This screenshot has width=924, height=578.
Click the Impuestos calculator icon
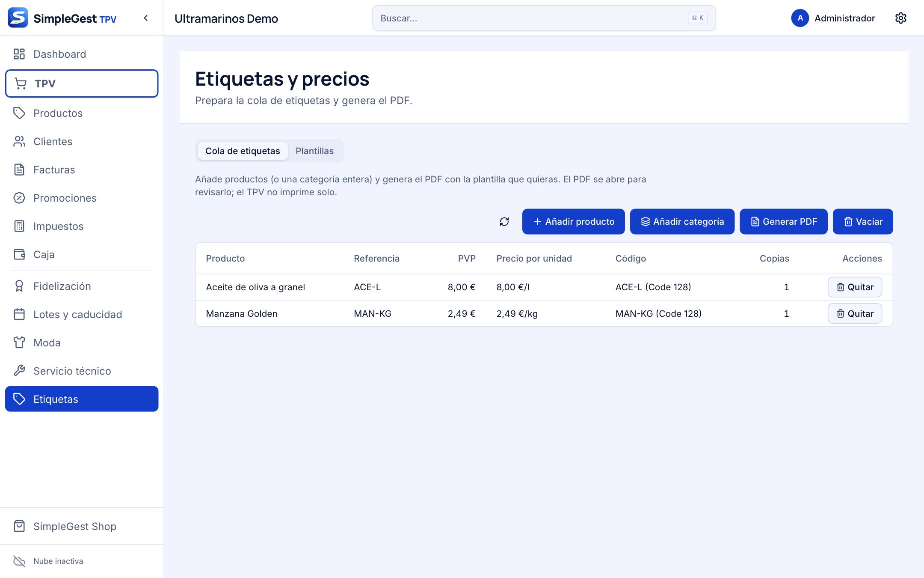(19, 226)
